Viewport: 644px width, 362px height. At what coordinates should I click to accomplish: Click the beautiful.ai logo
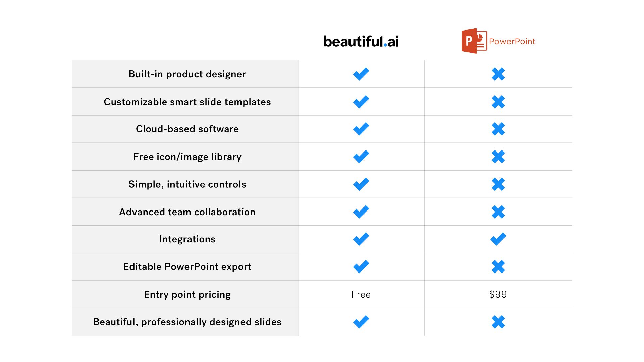click(361, 41)
